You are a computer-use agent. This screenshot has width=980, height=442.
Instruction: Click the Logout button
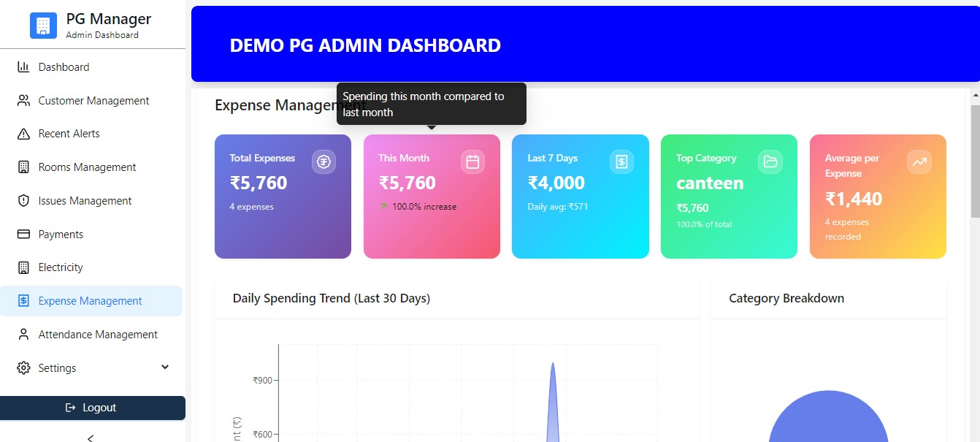[x=93, y=408]
